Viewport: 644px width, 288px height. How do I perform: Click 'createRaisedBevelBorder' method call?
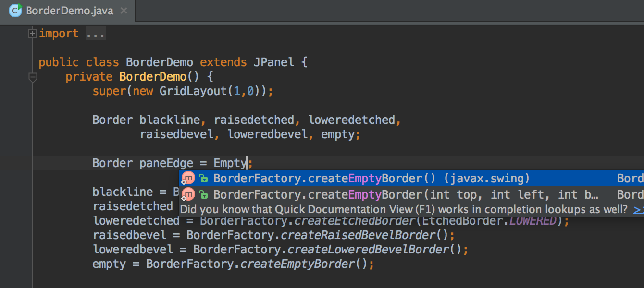click(x=358, y=235)
